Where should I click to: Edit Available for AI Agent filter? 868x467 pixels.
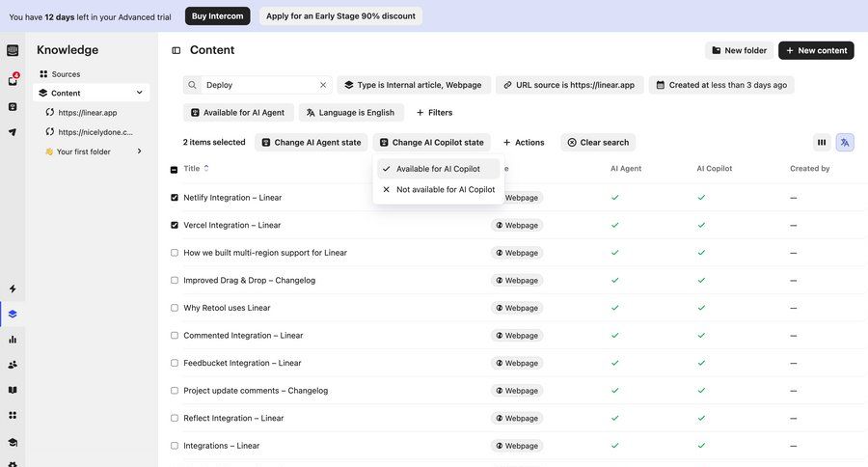click(238, 113)
